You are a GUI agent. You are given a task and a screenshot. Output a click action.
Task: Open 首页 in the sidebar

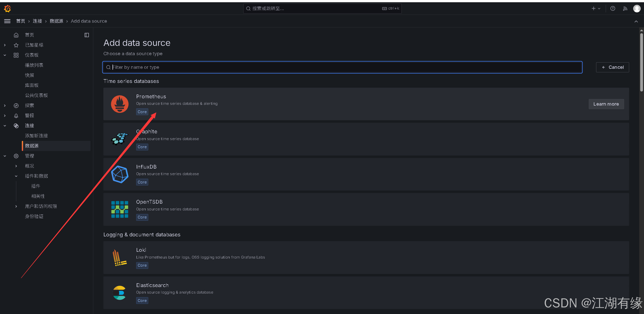click(30, 35)
